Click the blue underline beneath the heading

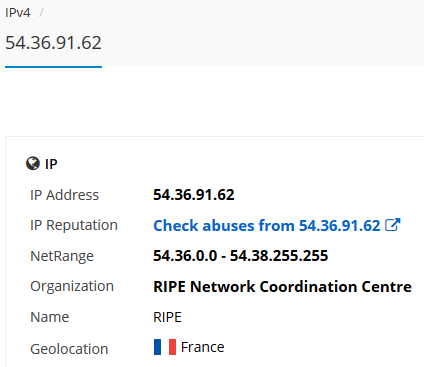click(x=53, y=67)
